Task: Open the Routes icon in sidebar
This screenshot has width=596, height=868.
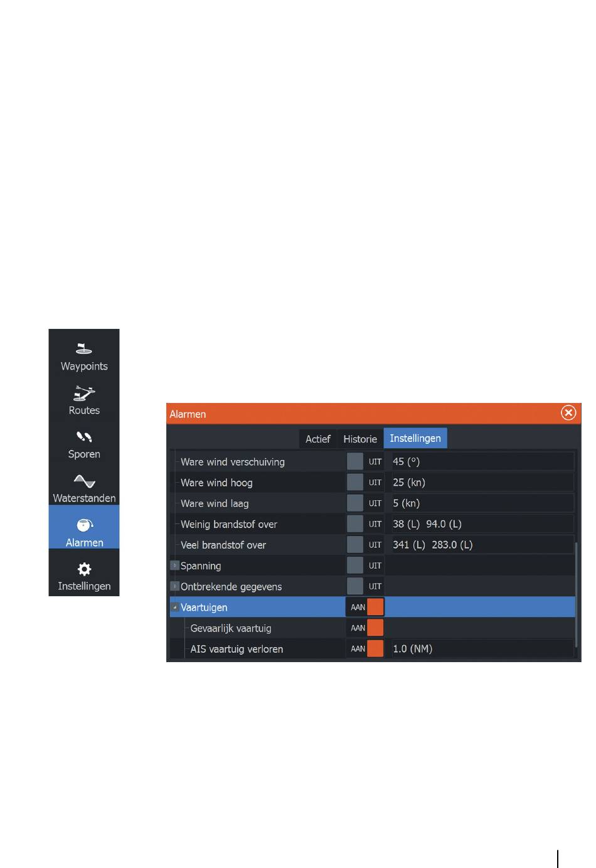Action: (84, 394)
